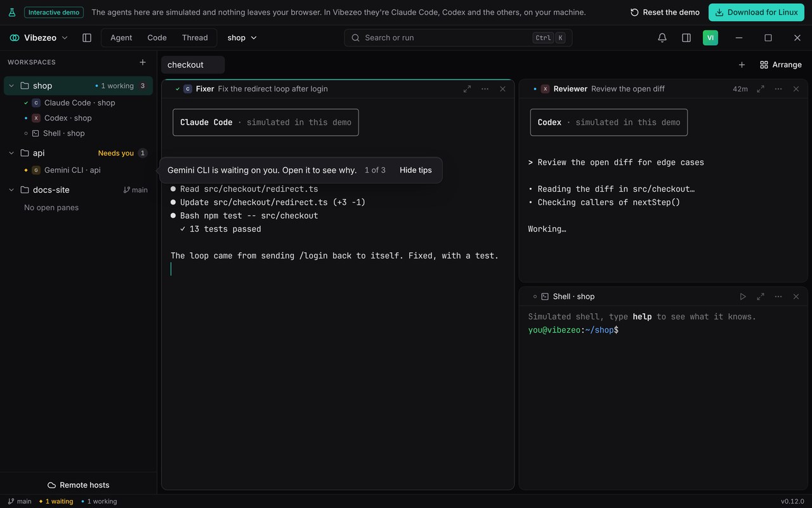The image size is (812, 508).
Task: Collapse the api workspace
Action: pyautogui.click(x=11, y=153)
